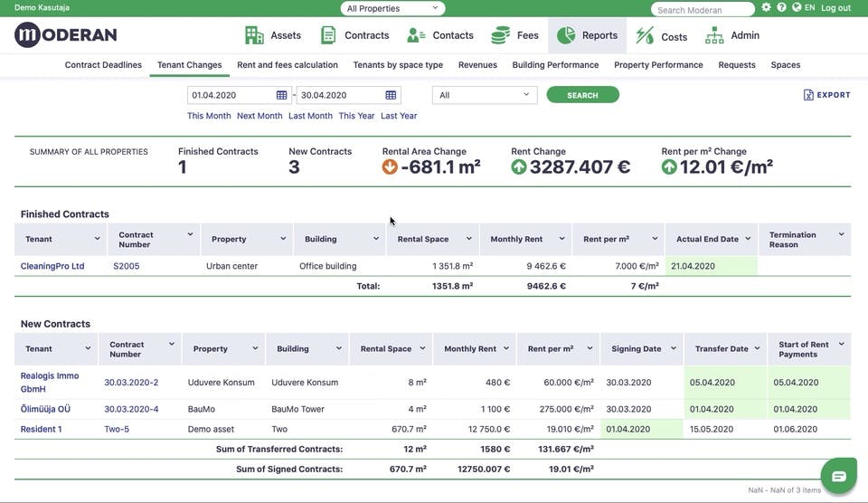Image resolution: width=868 pixels, height=503 pixels.
Task: Select Next Month quick range
Action: pyautogui.click(x=259, y=116)
